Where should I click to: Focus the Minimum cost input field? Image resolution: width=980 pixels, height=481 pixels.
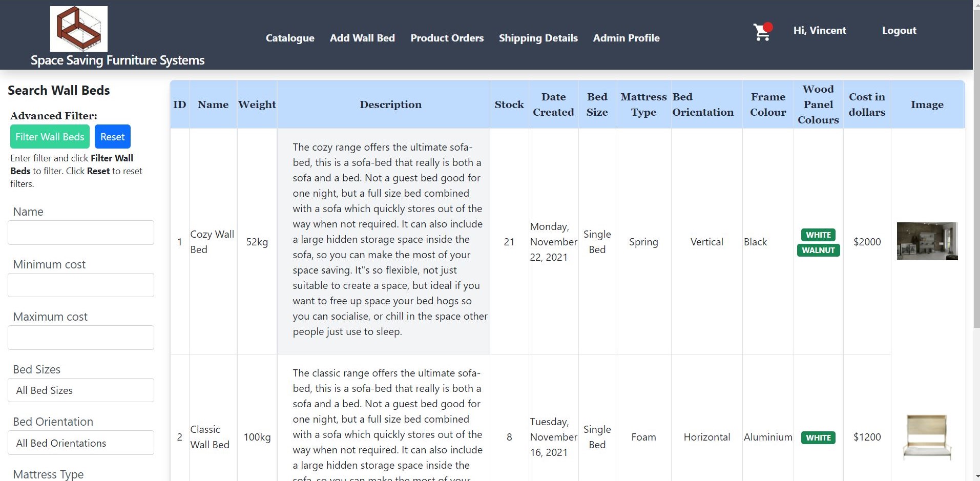click(x=81, y=285)
